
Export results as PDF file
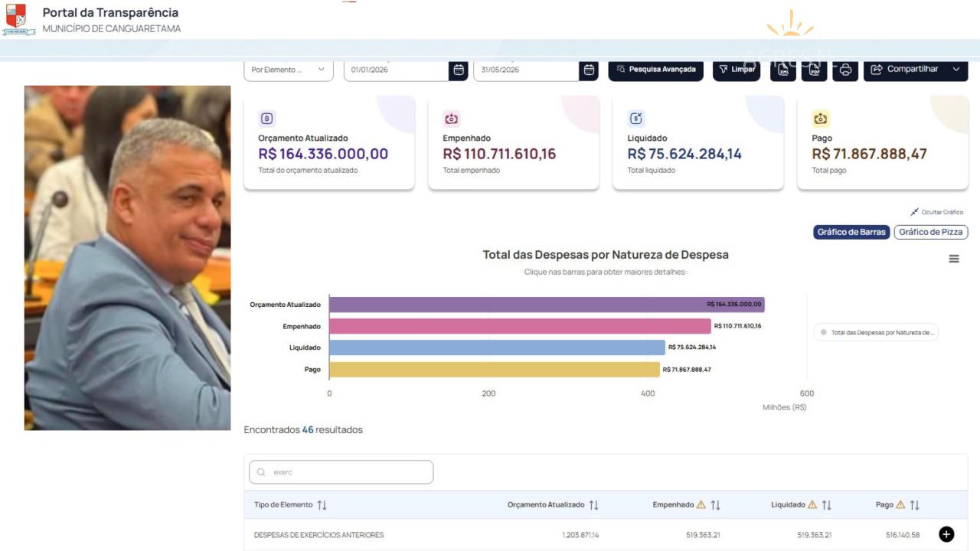tap(814, 70)
